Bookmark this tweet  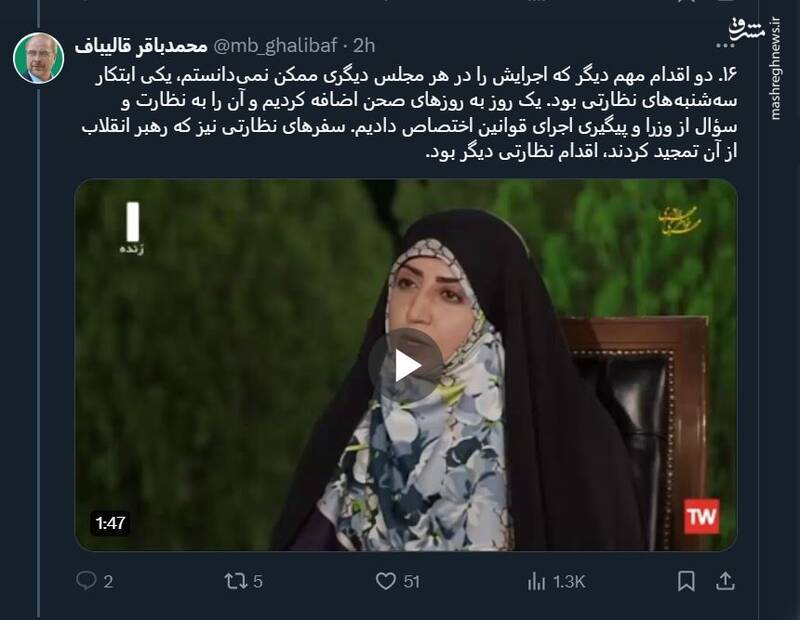pyautogui.click(x=686, y=581)
